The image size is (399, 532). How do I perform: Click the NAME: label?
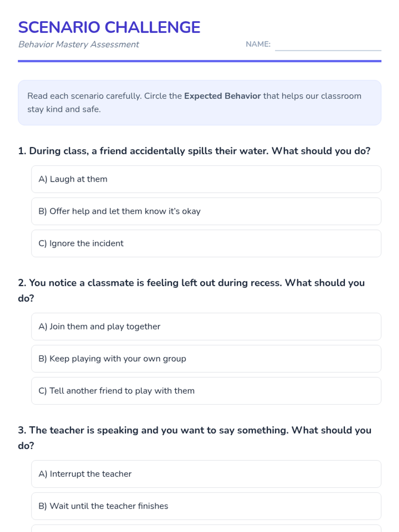tap(258, 44)
